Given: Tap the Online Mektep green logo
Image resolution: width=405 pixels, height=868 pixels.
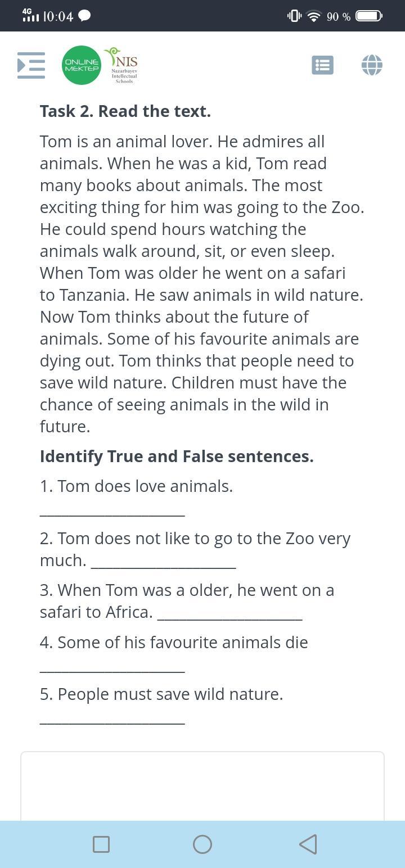Looking at the screenshot, I should (x=82, y=65).
